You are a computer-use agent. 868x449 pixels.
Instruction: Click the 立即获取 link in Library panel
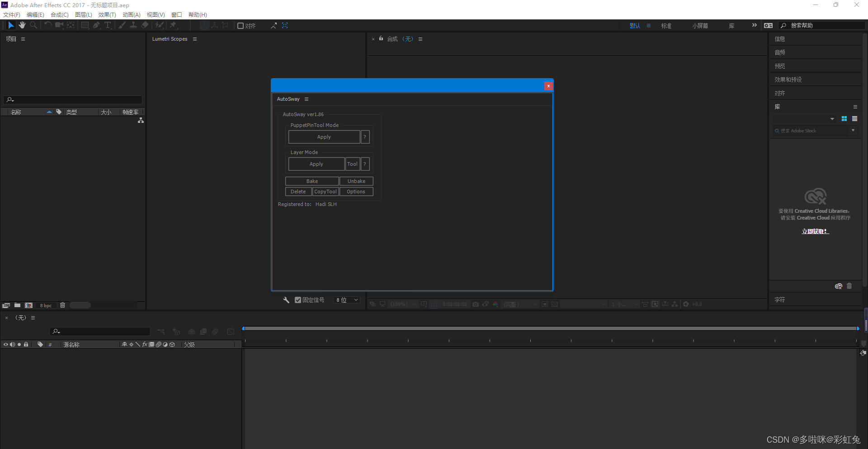click(x=814, y=231)
